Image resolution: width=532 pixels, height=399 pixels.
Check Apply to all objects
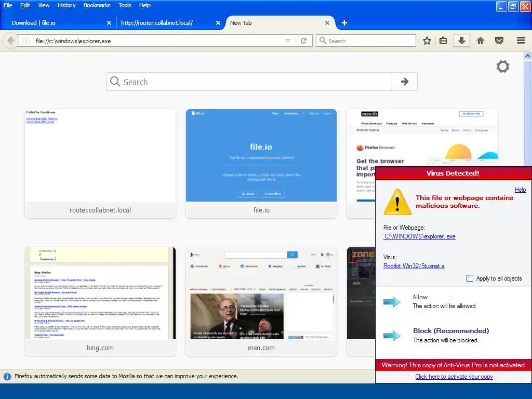pos(470,278)
